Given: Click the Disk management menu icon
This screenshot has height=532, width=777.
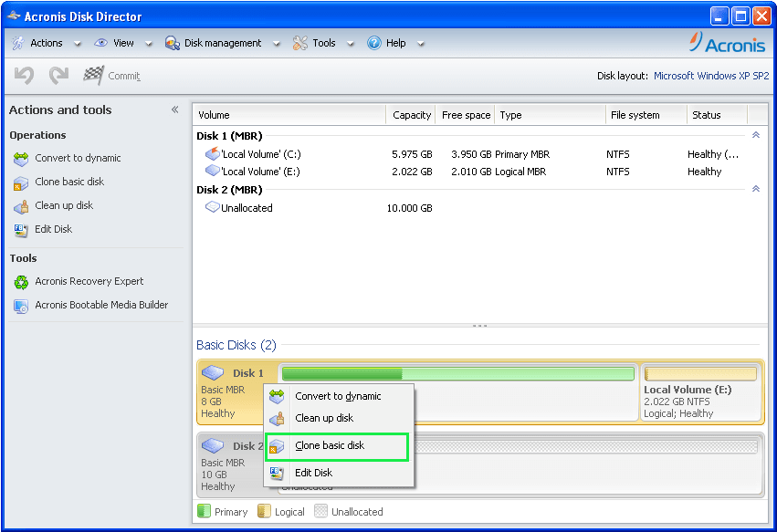Looking at the screenshot, I should (172, 43).
